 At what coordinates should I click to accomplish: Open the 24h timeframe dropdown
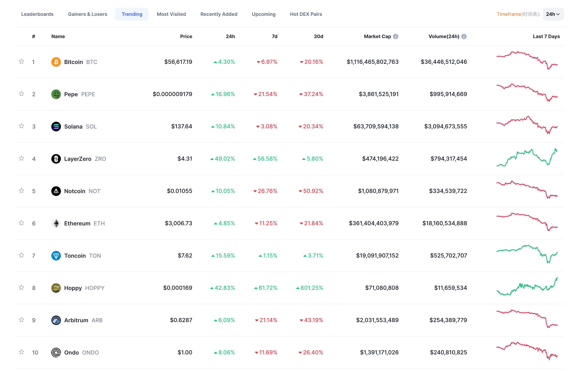pos(553,14)
